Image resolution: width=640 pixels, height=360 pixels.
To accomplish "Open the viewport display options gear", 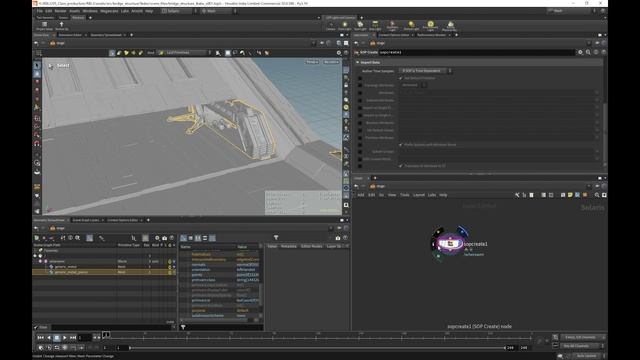I will point(338,53).
